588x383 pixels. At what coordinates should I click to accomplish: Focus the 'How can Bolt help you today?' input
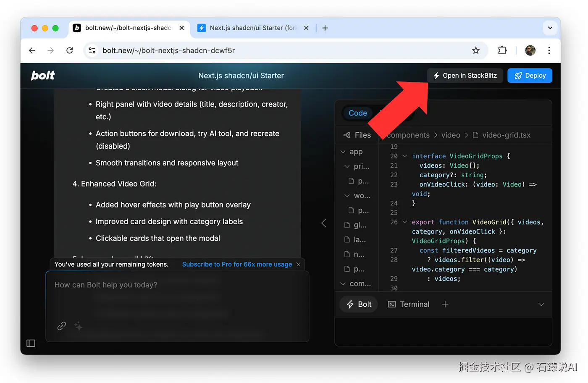click(177, 306)
